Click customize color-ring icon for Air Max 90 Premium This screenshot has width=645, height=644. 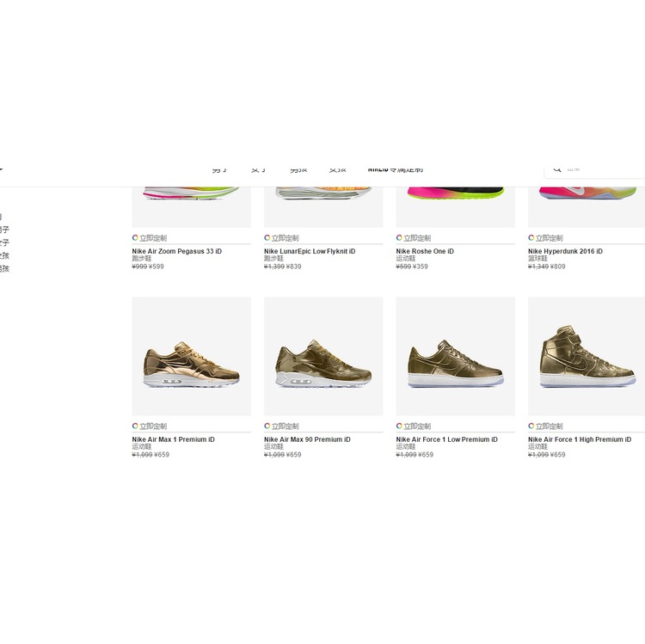267,426
